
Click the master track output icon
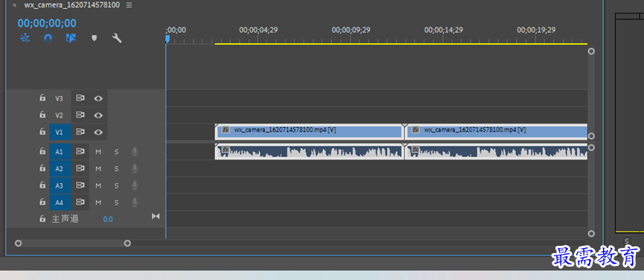pyautogui.click(x=156, y=216)
